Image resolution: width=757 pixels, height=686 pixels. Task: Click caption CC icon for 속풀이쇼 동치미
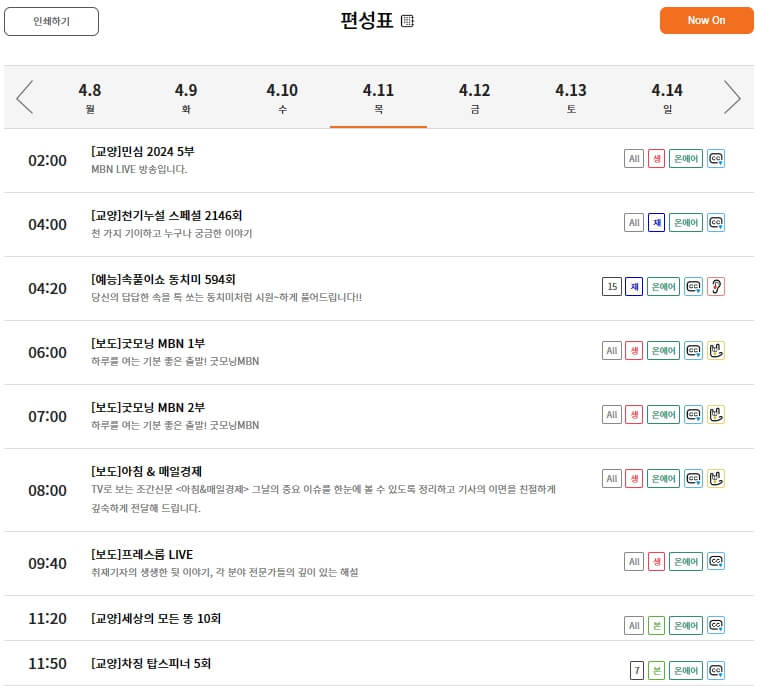click(x=694, y=287)
